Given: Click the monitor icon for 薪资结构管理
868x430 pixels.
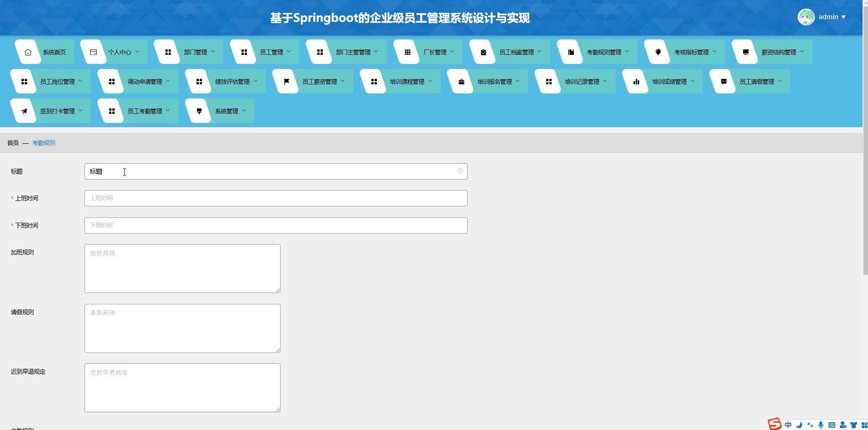Looking at the screenshot, I should 746,52.
